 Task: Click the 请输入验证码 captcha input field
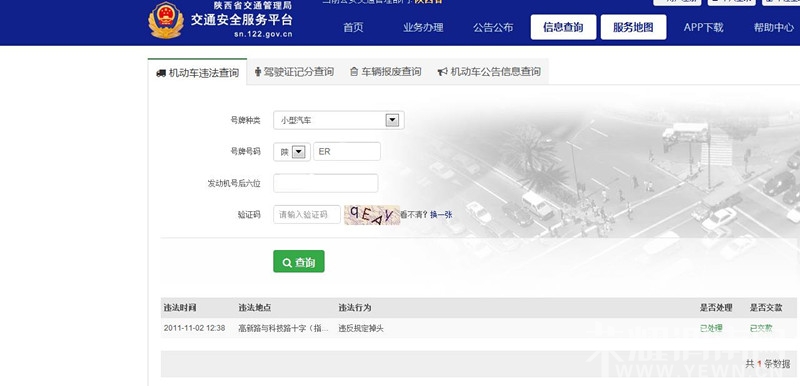tap(307, 215)
